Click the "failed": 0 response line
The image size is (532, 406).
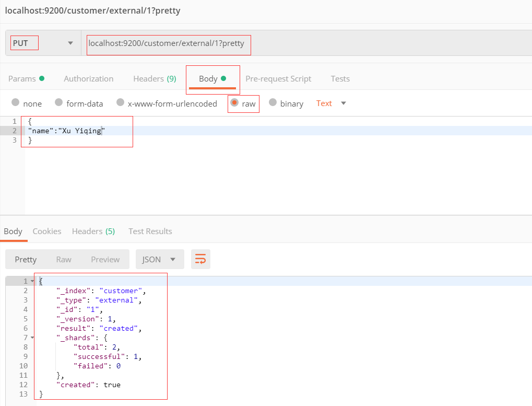tap(97, 366)
